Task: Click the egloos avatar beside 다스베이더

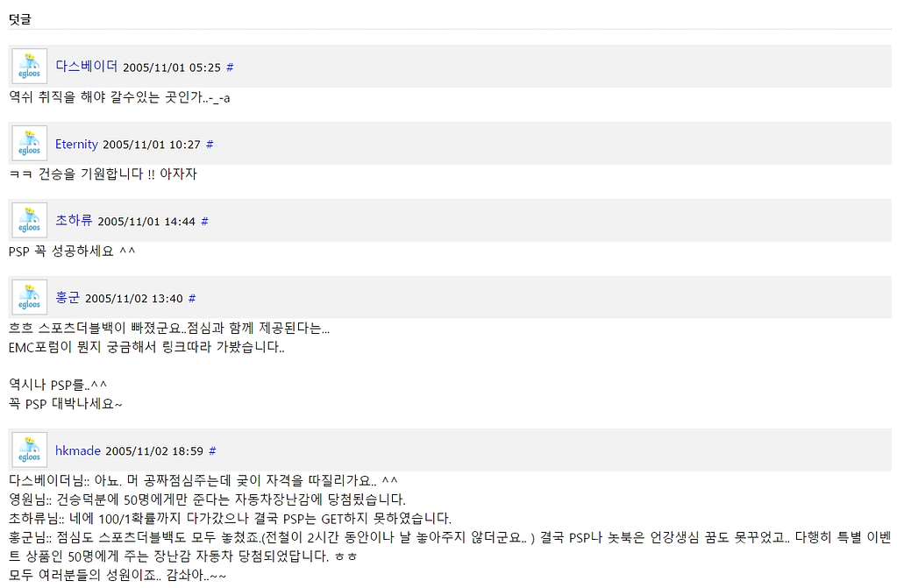Action: tap(29, 67)
